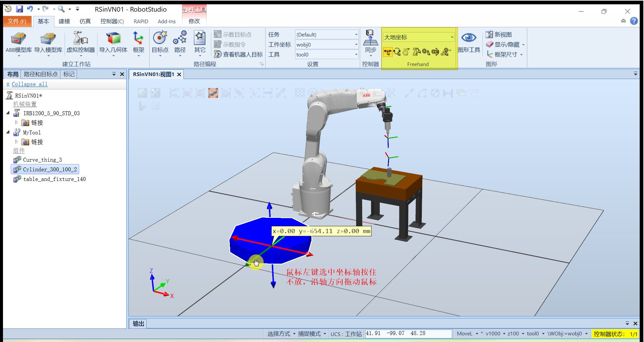644x342 pixels.
Task: Click the 输出 output panel tab
Action: click(138, 324)
